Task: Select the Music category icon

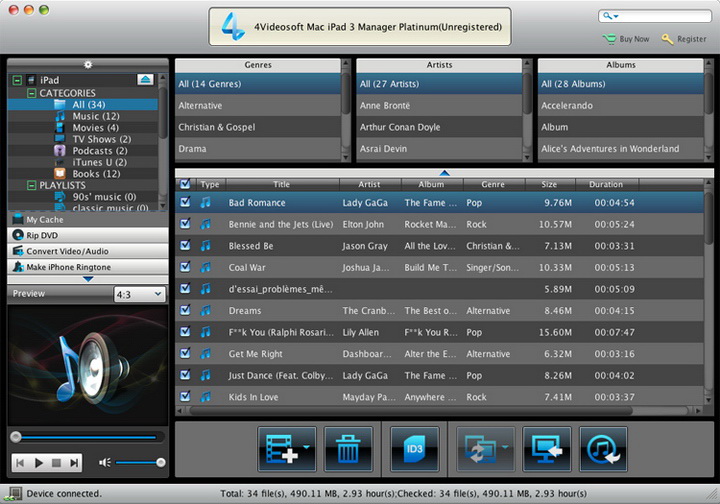Action: pos(60,116)
